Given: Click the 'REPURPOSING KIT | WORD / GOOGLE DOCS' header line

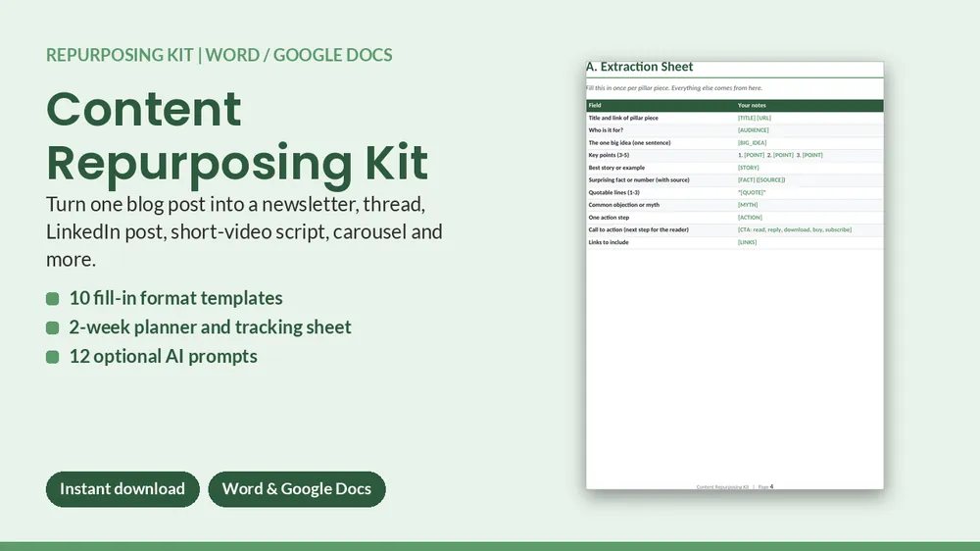Looking at the screenshot, I should click(x=220, y=55).
